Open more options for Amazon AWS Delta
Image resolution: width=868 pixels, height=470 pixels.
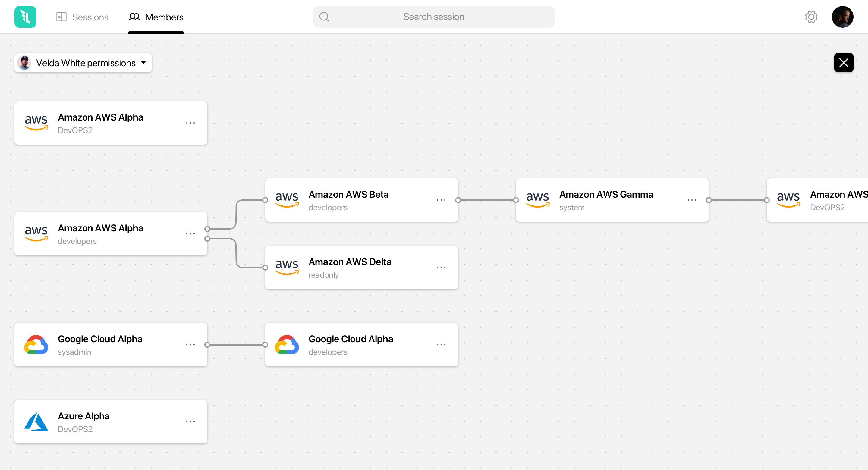point(441,268)
